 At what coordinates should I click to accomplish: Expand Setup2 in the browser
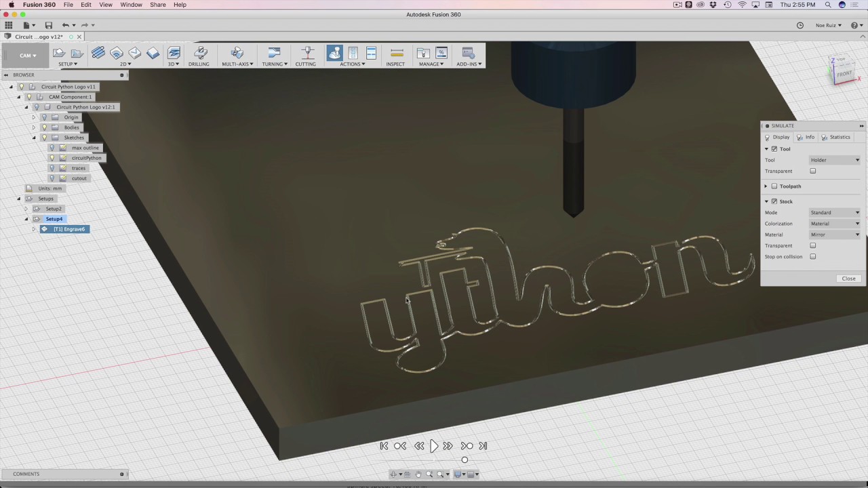[x=26, y=209]
